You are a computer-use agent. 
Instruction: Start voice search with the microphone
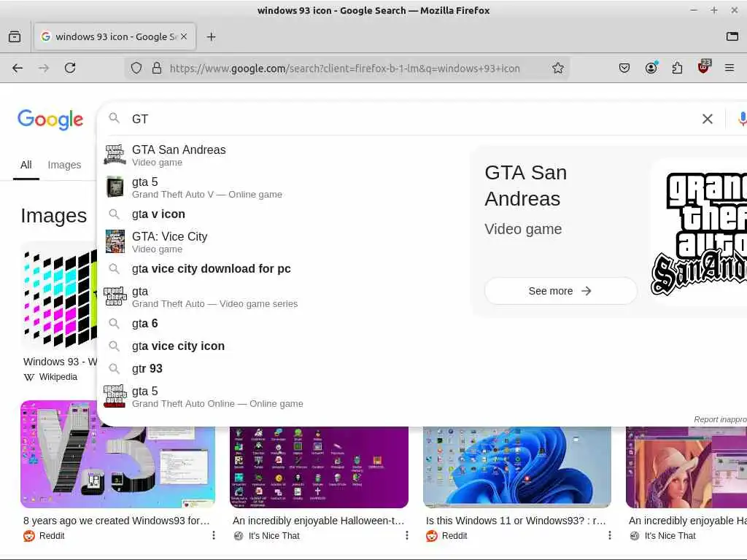742,119
